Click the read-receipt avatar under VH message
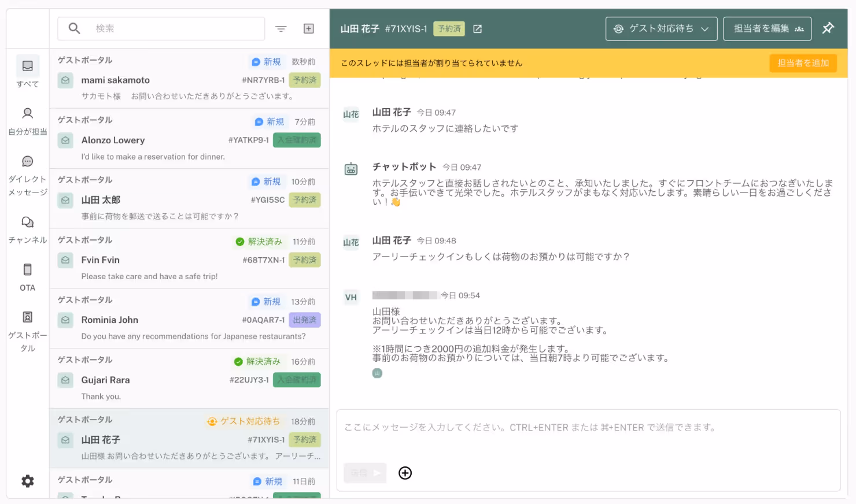856x504 pixels. (x=377, y=373)
